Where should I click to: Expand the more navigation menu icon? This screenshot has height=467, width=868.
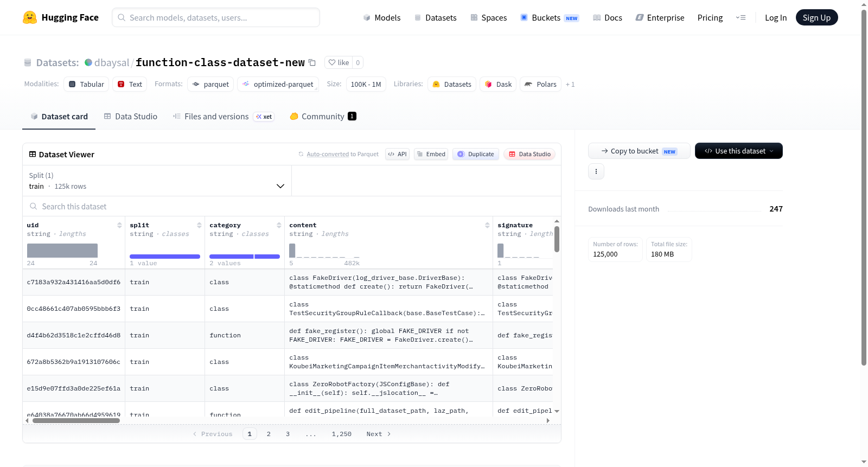[741, 17]
